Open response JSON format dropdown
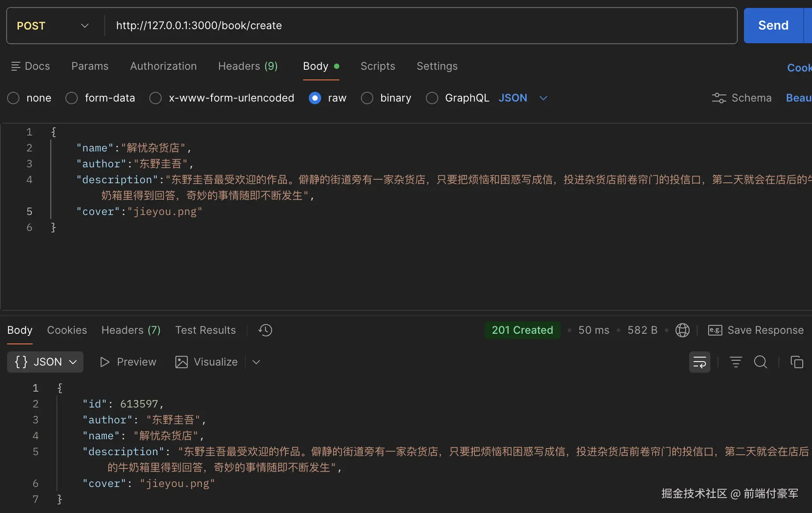Image resolution: width=812 pixels, height=513 pixels. 45,362
